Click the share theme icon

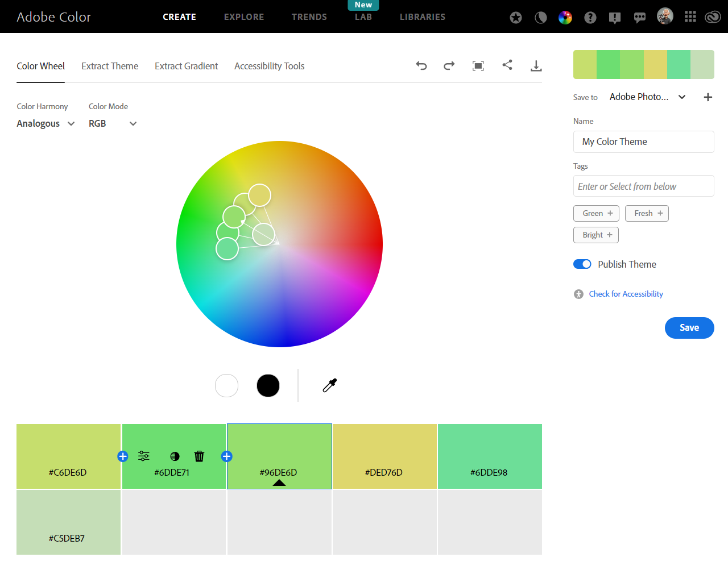coord(507,65)
